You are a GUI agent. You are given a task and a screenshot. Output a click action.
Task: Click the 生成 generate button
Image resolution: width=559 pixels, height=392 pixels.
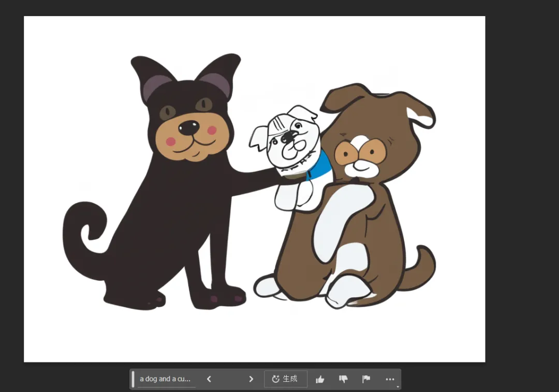[x=285, y=379]
